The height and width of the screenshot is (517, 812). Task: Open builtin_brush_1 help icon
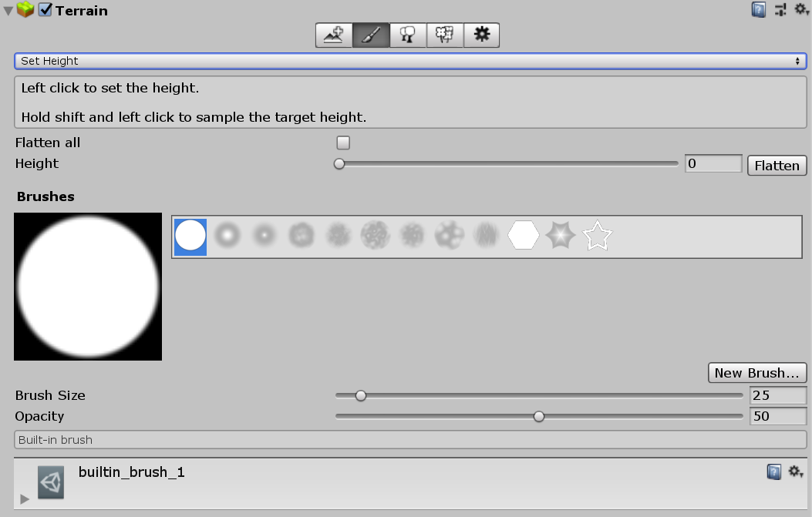[x=773, y=472]
